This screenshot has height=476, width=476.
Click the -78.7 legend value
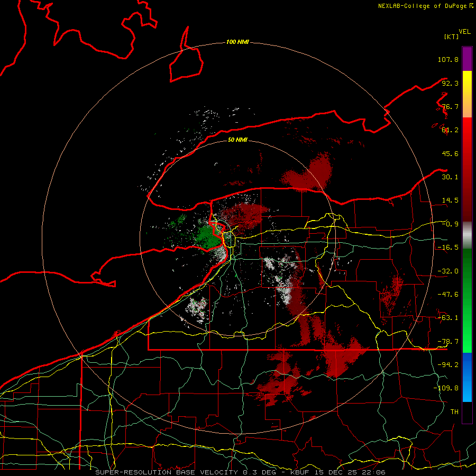point(448,342)
